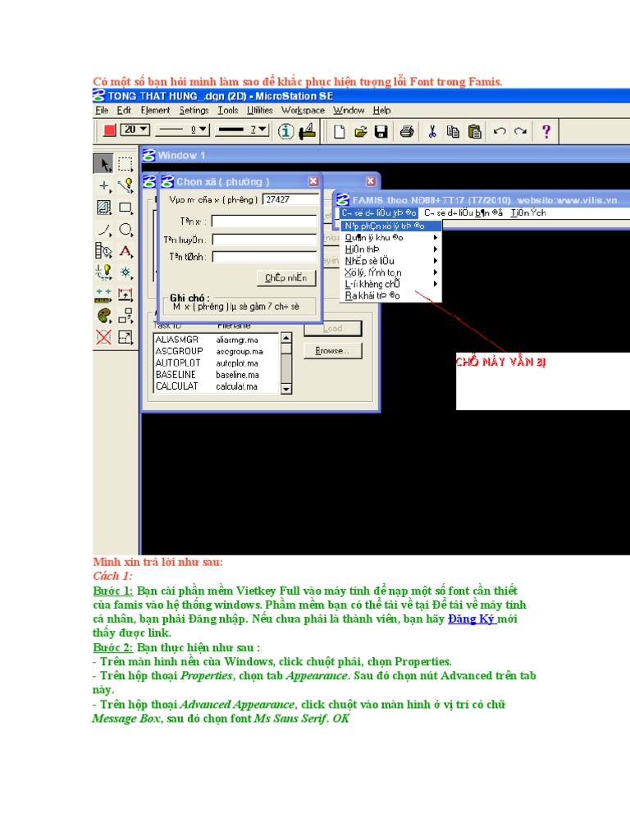Image resolution: width=630 pixels, height=840 pixels.
Task: Choose the Cells tool with light bulb
Action: click(103, 272)
